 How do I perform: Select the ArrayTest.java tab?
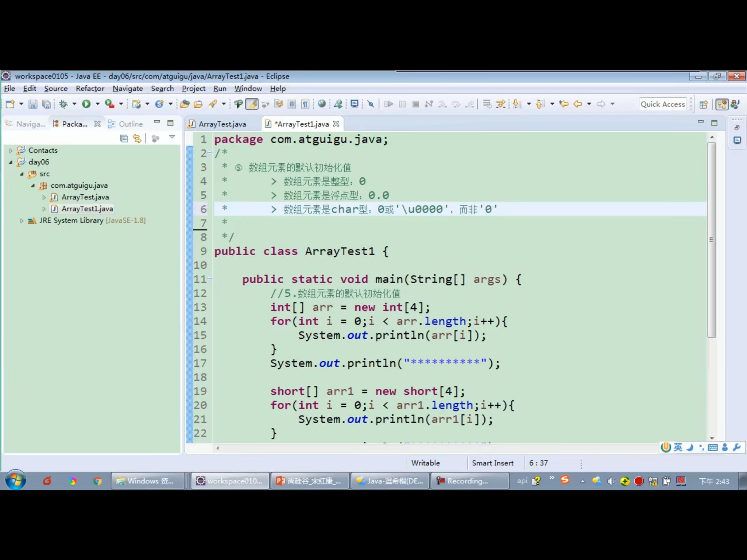click(222, 124)
